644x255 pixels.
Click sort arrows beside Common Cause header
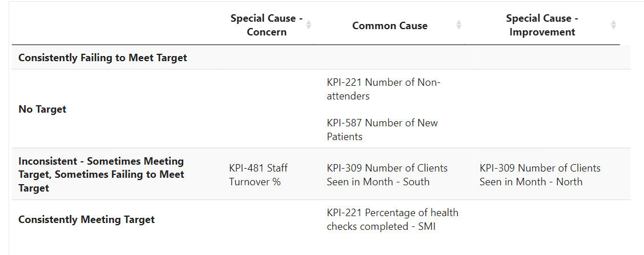pos(459,25)
